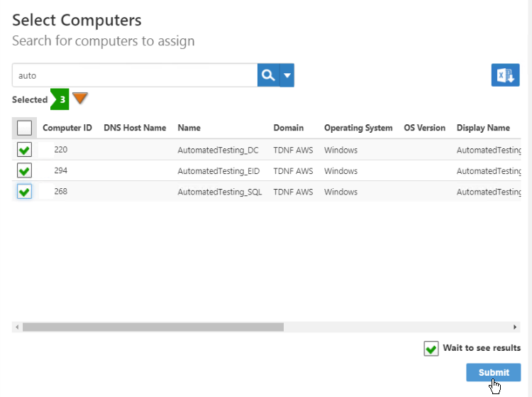This screenshot has height=397, width=532.
Task: Click the scrollbar right arrow
Action: [x=516, y=327]
